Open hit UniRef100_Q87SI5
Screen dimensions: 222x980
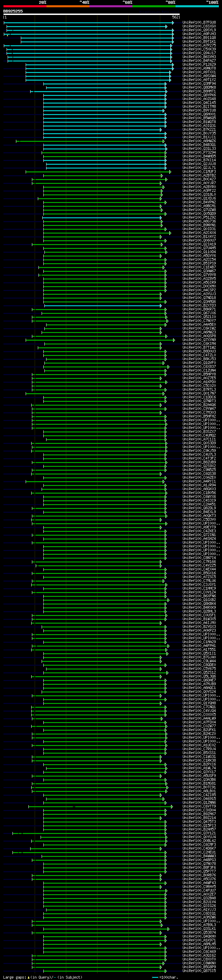click(x=199, y=971)
